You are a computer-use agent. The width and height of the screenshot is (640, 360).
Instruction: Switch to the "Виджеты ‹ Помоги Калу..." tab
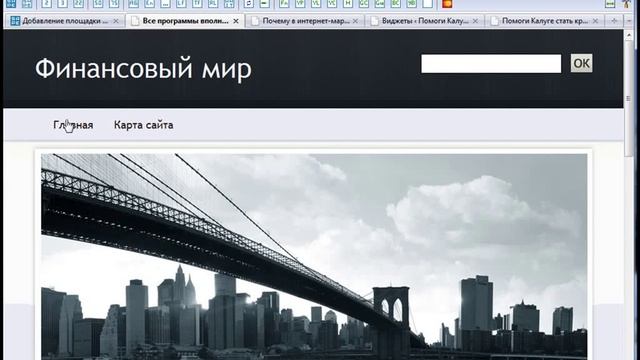pyautogui.click(x=425, y=21)
